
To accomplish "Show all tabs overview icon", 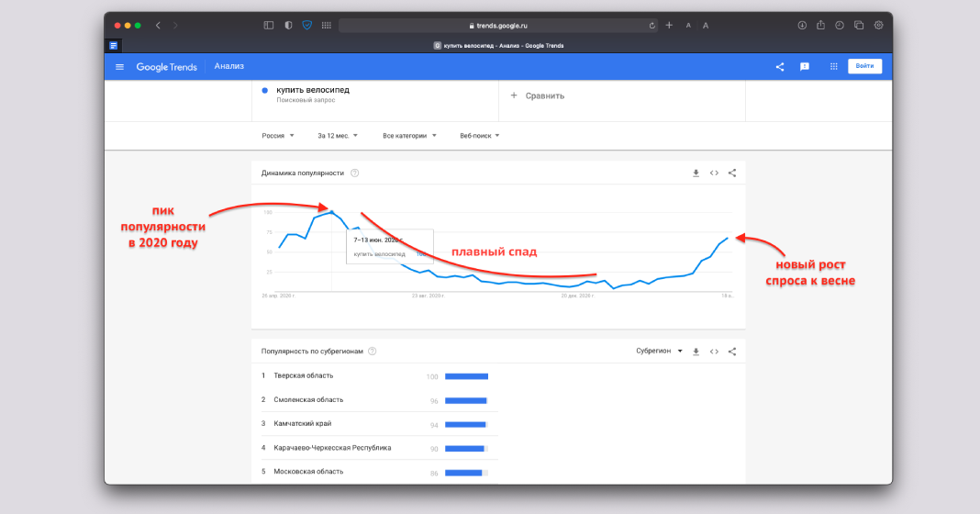I will (859, 26).
